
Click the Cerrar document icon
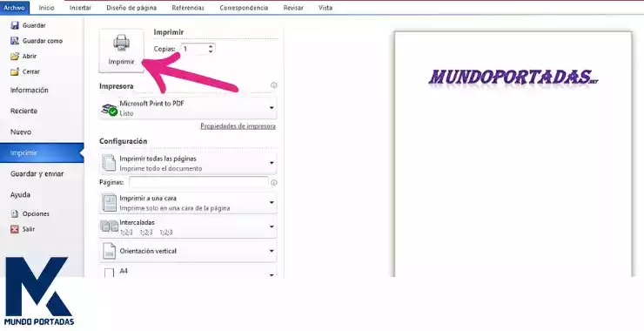(15, 71)
